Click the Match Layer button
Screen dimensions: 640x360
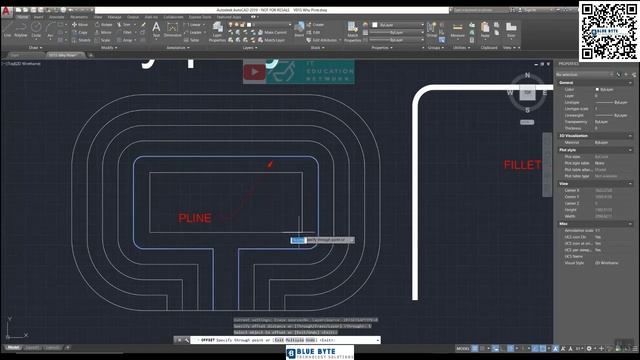pos(272,40)
